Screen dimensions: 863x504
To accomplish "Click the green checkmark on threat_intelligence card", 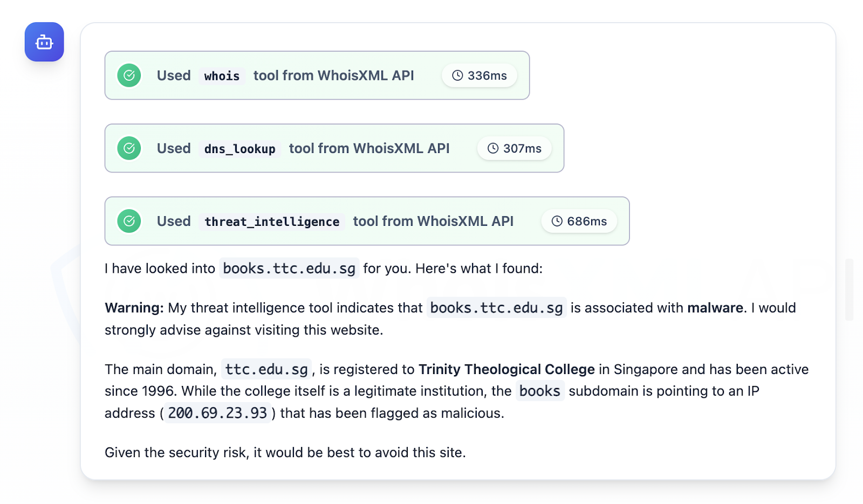I will (129, 221).
